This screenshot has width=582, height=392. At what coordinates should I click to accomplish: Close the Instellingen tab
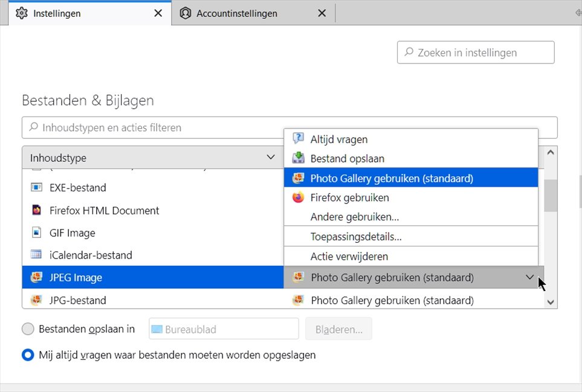158,13
